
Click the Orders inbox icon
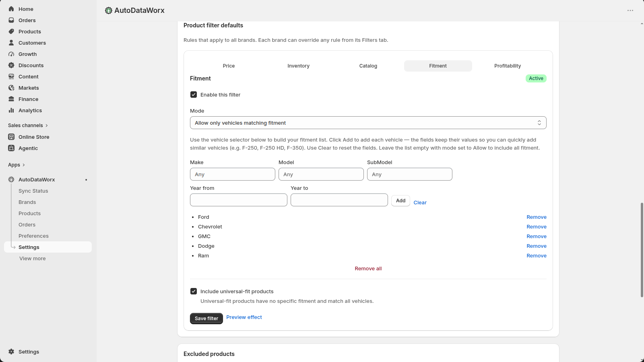(11, 20)
